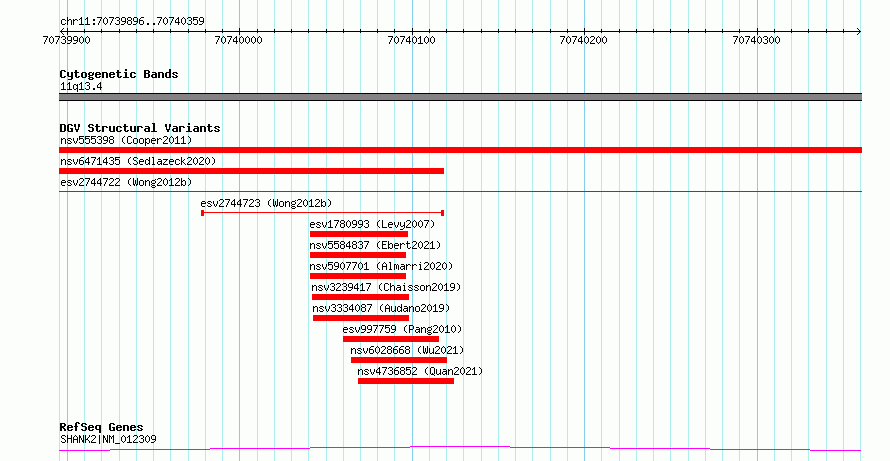Viewport: 890px width, 461px height.
Task: Click ruler position 70740000
Action: (238, 40)
